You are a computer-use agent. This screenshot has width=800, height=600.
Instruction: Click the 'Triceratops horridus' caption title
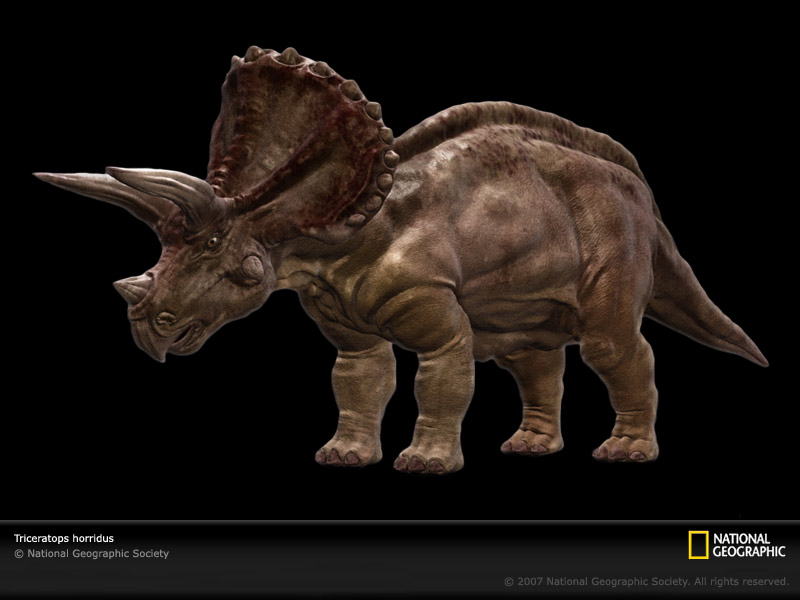(x=64, y=538)
